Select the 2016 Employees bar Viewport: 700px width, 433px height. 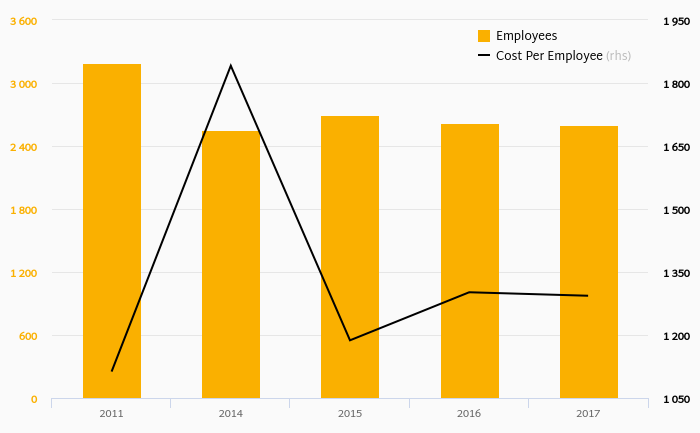click(469, 260)
